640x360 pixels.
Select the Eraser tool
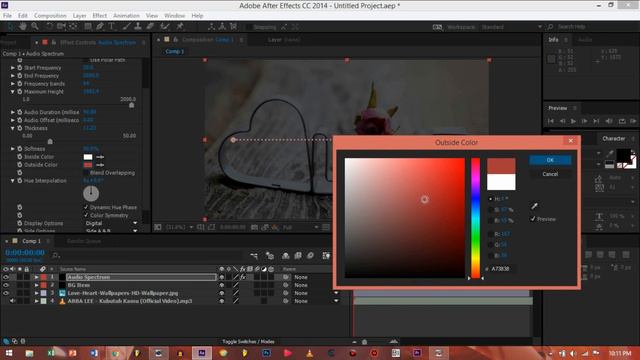point(150,27)
